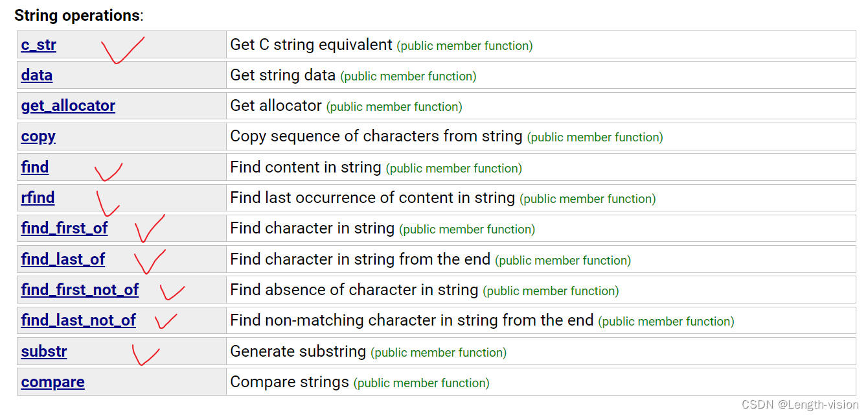Click the 'Generate substring' description text

pos(298,351)
